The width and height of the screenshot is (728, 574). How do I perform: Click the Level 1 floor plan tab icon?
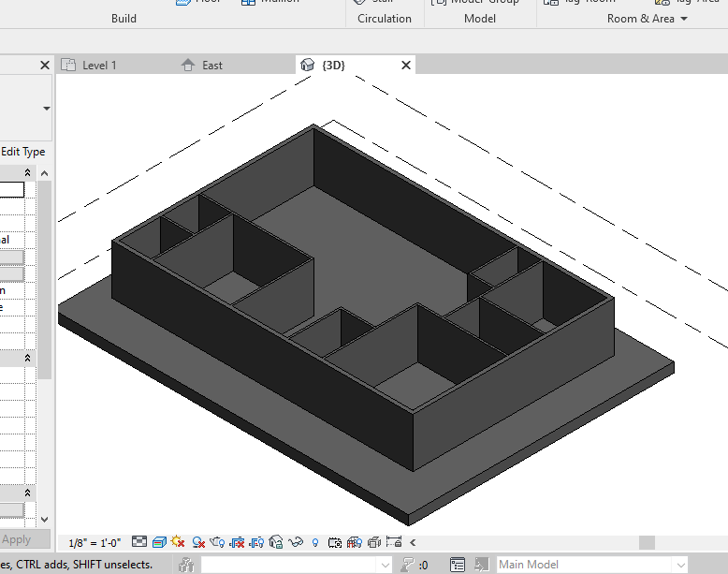[x=68, y=65]
